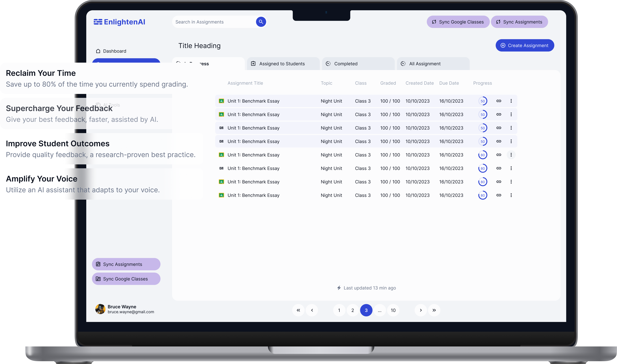This screenshot has width=617, height=364.
Task: Click Sync Assignments in the sidebar
Action: click(x=126, y=264)
